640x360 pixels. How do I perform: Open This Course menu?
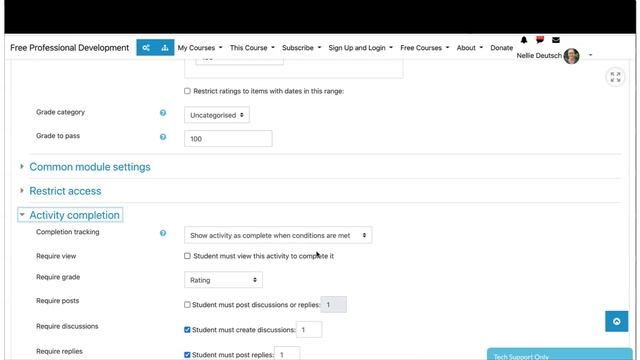252,48
